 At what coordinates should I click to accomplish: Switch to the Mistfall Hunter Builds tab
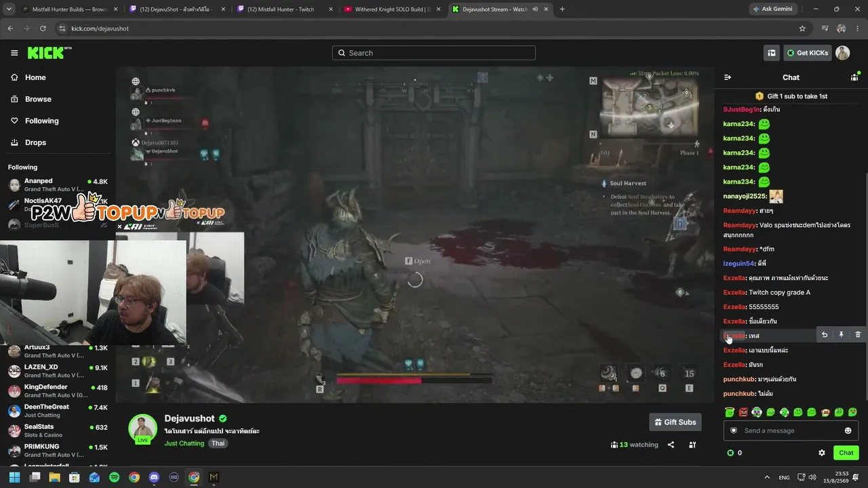click(69, 9)
